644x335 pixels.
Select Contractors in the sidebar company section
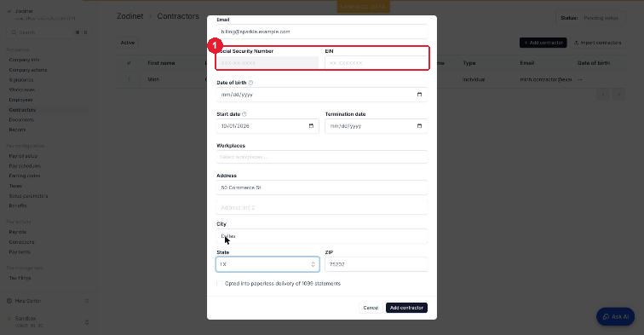point(23,110)
